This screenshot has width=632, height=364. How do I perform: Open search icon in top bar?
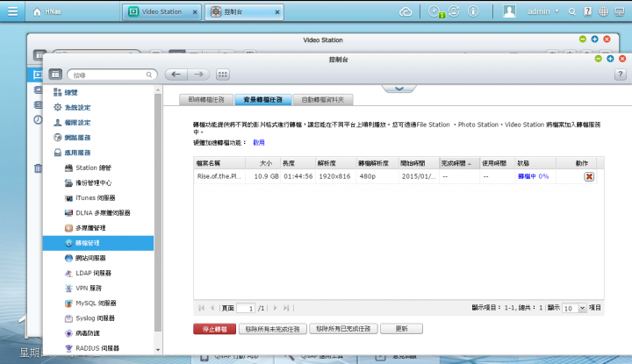click(572, 11)
